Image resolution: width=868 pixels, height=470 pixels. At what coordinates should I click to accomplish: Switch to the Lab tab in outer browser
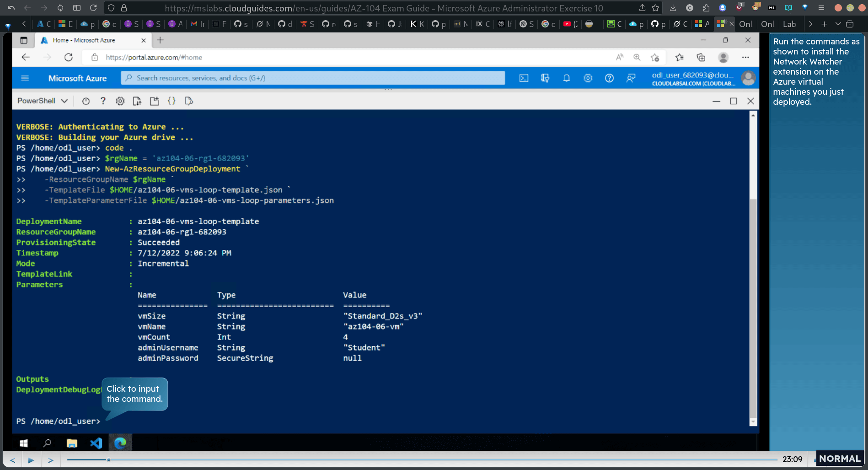(789, 24)
